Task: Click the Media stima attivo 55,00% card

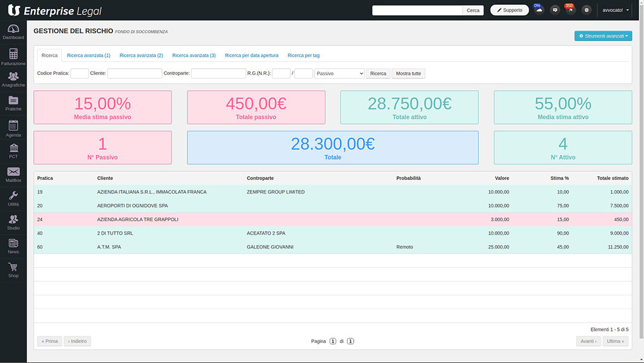Action: tap(563, 107)
